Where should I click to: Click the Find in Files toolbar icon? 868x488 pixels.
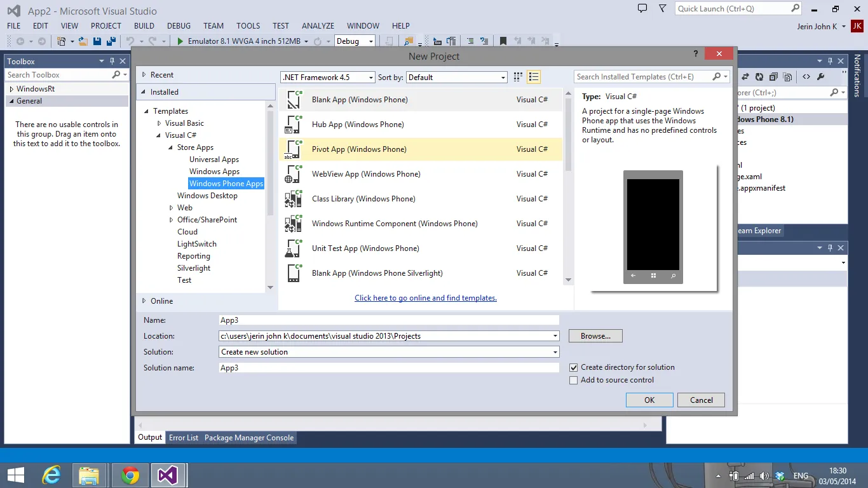tap(409, 41)
